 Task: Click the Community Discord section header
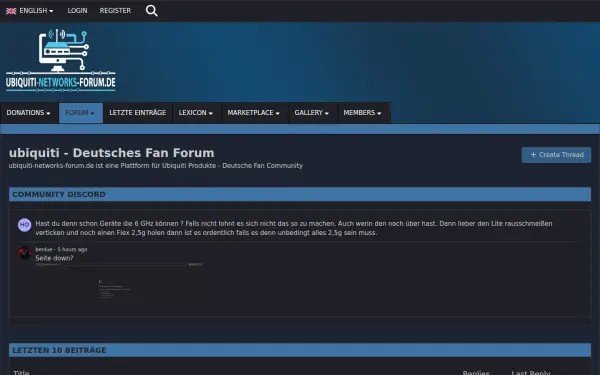300,194
